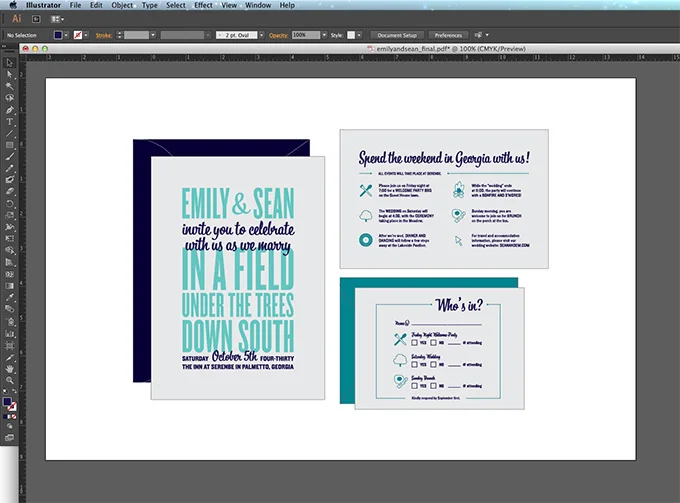Click the Go to Bridge icon

coord(36,19)
